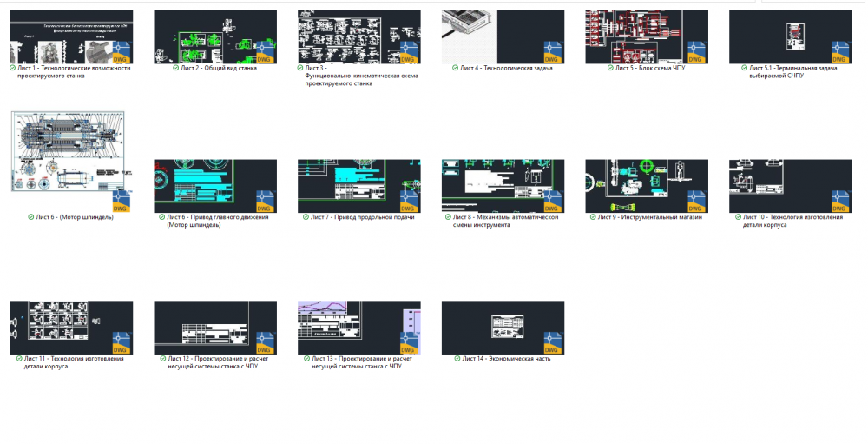
Task: Click file name 'Лист 14 - Экономическая часть'
Action: pyautogui.click(x=507, y=358)
